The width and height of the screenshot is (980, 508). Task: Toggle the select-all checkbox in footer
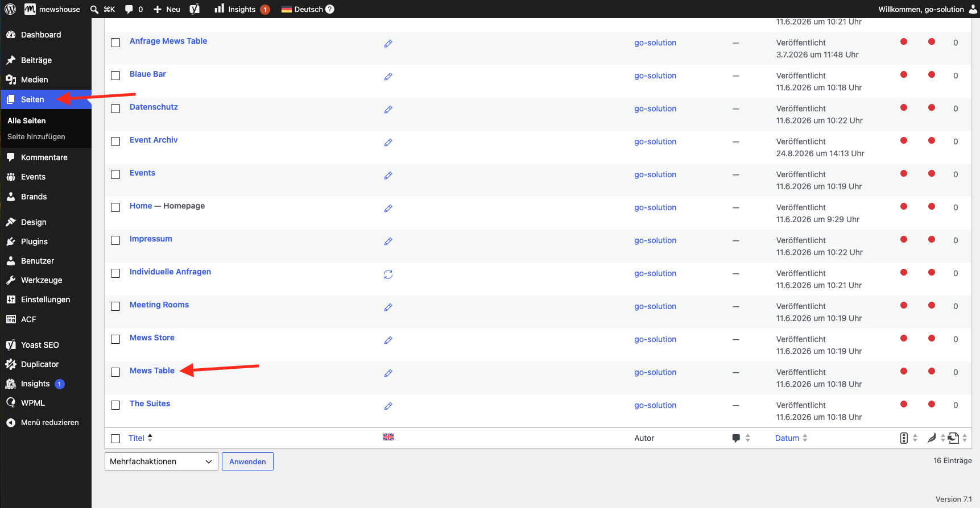tap(115, 439)
